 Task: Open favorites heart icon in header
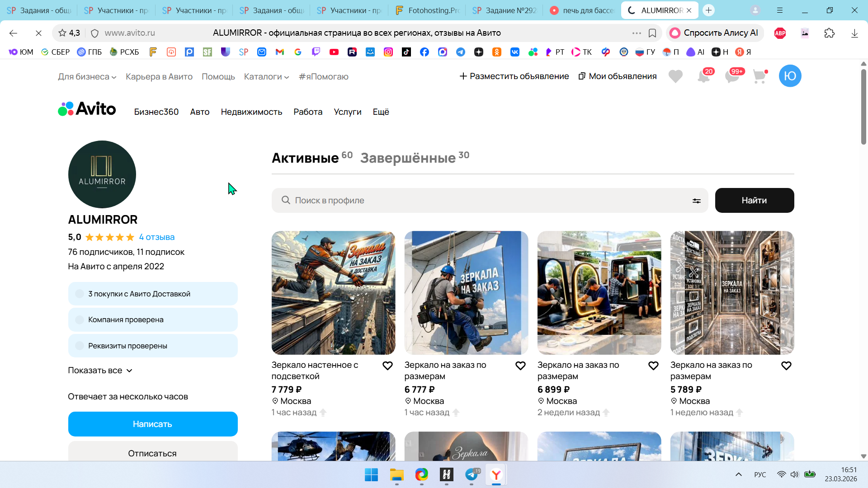click(x=675, y=76)
